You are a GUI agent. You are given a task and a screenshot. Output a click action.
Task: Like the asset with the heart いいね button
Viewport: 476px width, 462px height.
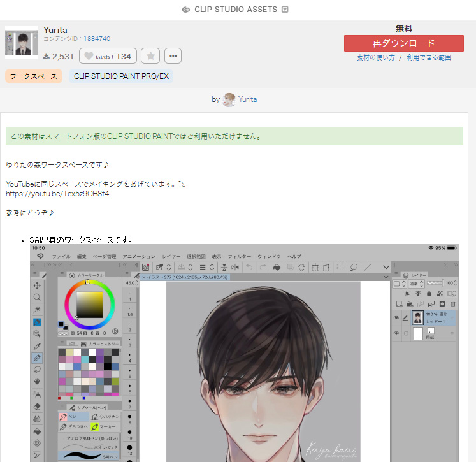pos(107,56)
